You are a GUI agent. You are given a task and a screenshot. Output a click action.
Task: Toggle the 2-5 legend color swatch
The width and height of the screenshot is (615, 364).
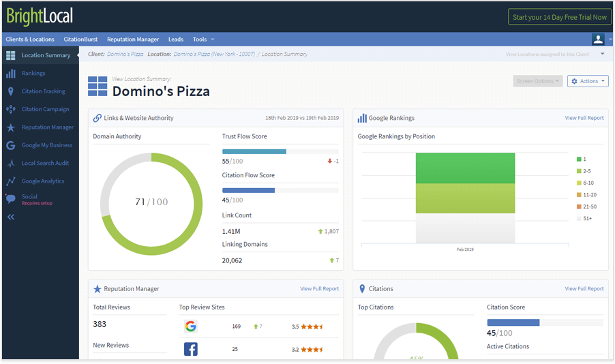pyautogui.click(x=579, y=171)
